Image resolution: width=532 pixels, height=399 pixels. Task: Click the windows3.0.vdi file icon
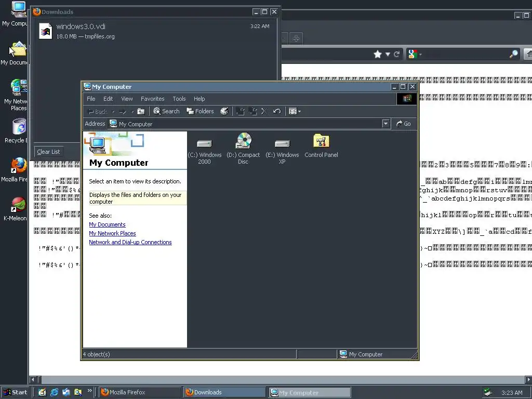(x=46, y=31)
